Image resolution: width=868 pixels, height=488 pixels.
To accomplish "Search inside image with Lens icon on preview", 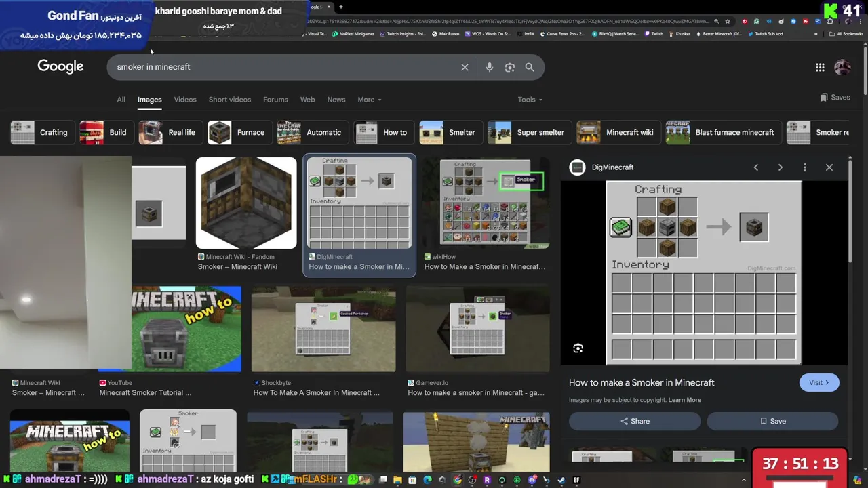I will [x=578, y=348].
